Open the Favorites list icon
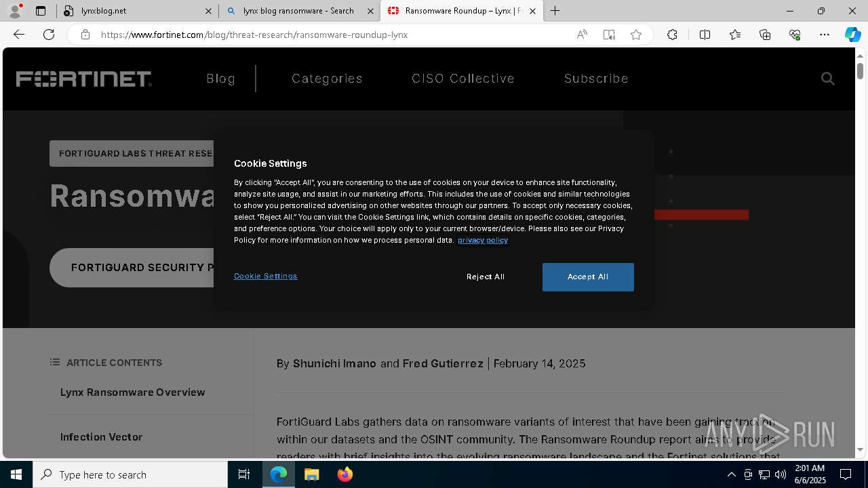 point(735,35)
